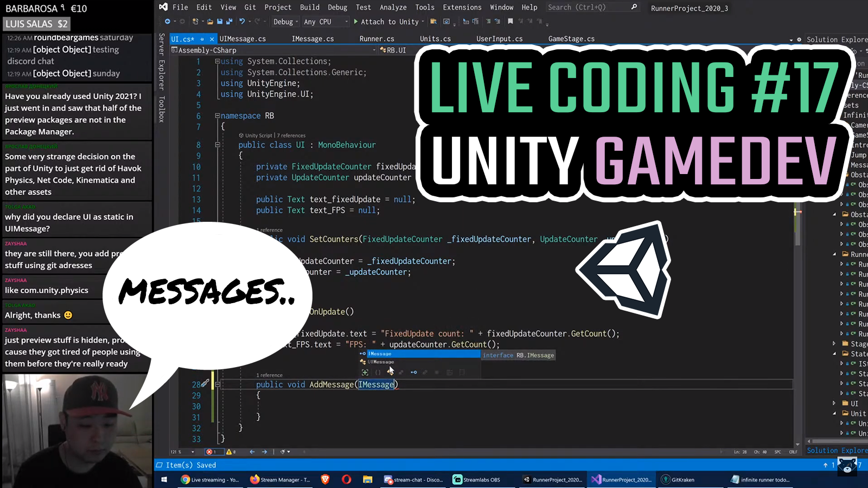868x488 pixels.
Task: Collapse the class UI code block
Action: [x=217, y=145]
